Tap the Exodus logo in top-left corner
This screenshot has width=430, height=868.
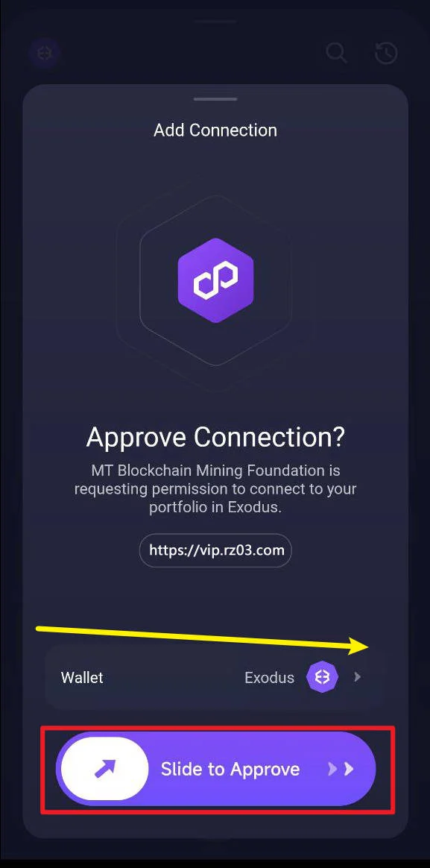click(x=44, y=53)
